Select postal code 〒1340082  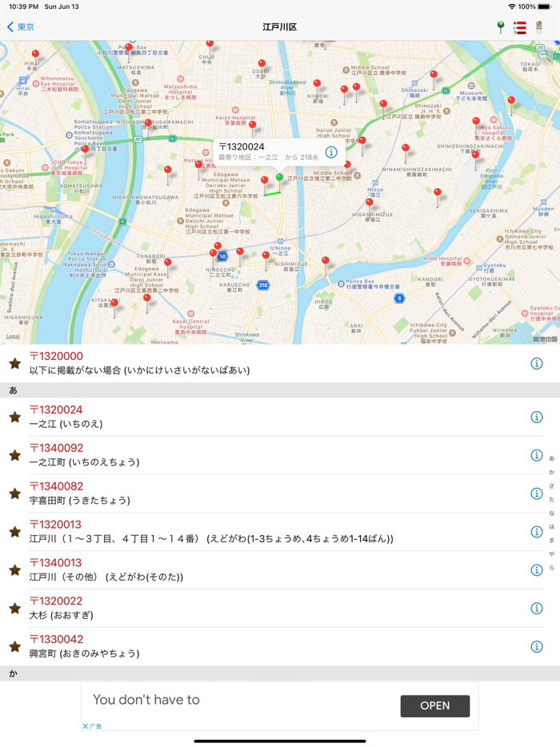coord(56,486)
